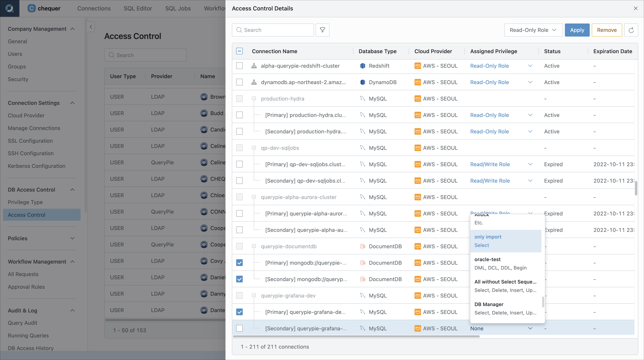Screen dimensions: 644x360
Task: Click AWS icon in querypie-documentdb row
Action: [x=418, y=246]
